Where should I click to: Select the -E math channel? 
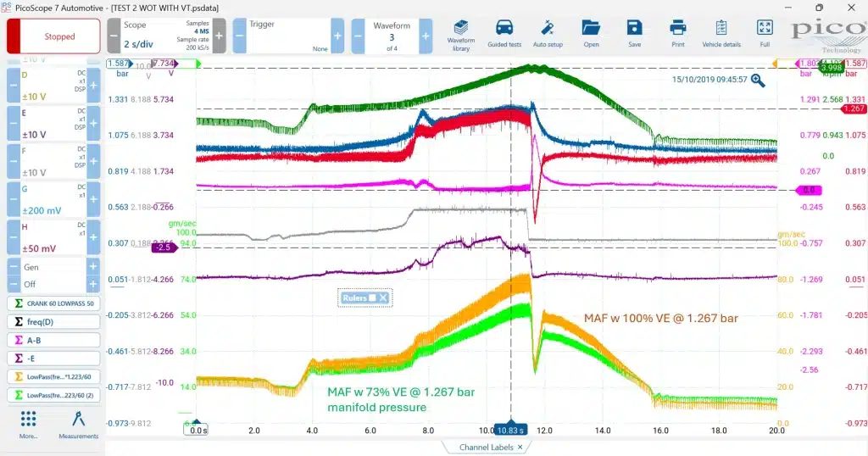point(53,358)
